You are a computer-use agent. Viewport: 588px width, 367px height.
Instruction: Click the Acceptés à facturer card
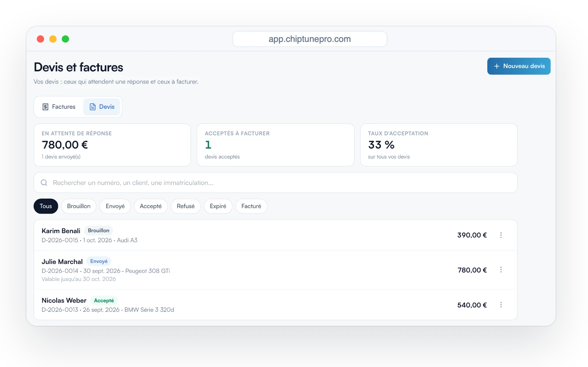pyautogui.click(x=276, y=145)
